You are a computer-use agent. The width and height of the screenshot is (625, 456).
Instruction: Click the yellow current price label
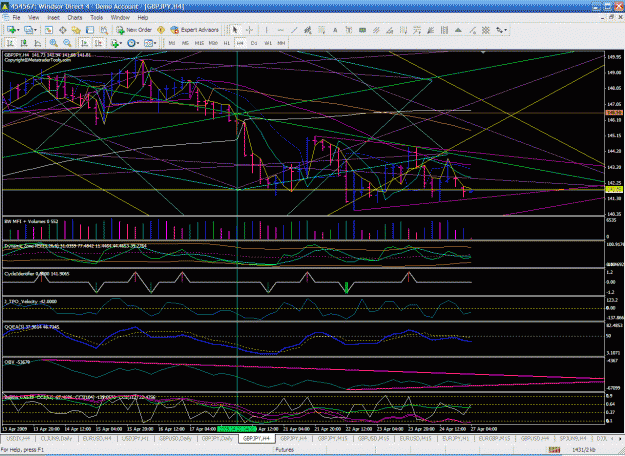614,190
